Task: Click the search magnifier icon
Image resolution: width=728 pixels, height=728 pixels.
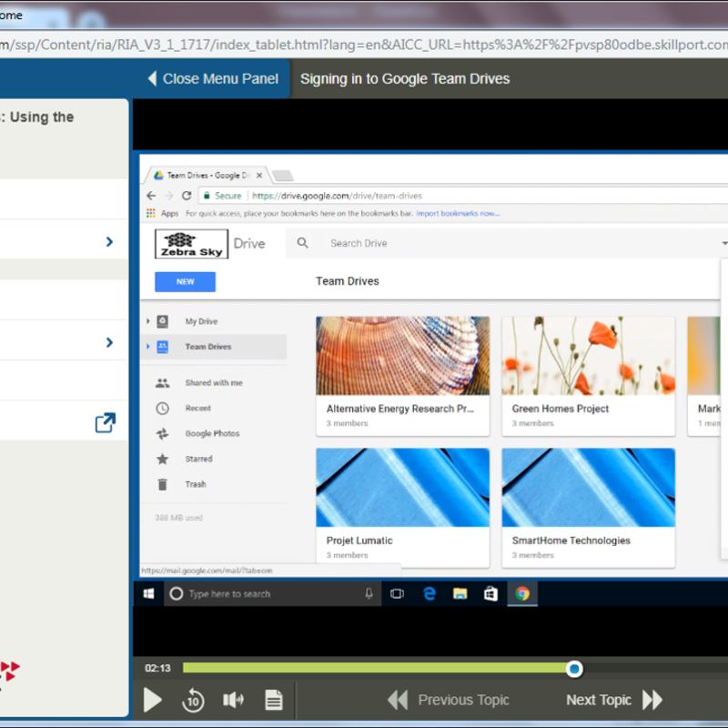Action: pos(303,243)
